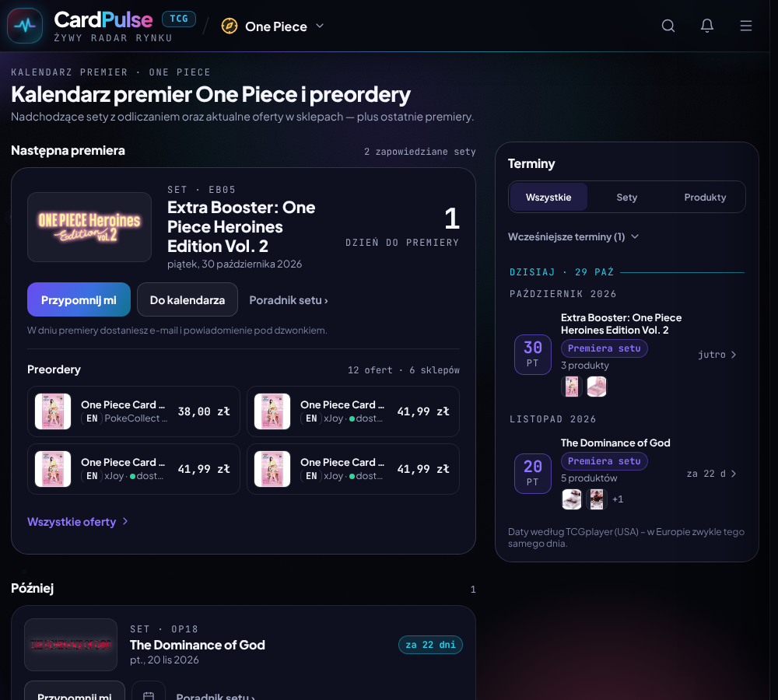The height and width of the screenshot is (700, 778).
Task: Open notifications via the bell icon
Action: click(707, 26)
